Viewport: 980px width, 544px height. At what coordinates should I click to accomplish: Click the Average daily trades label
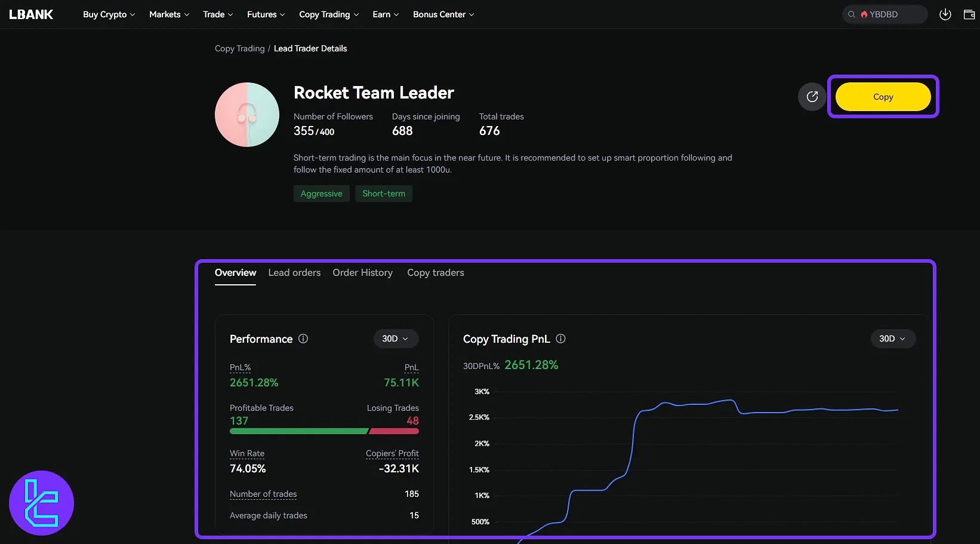pos(269,515)
